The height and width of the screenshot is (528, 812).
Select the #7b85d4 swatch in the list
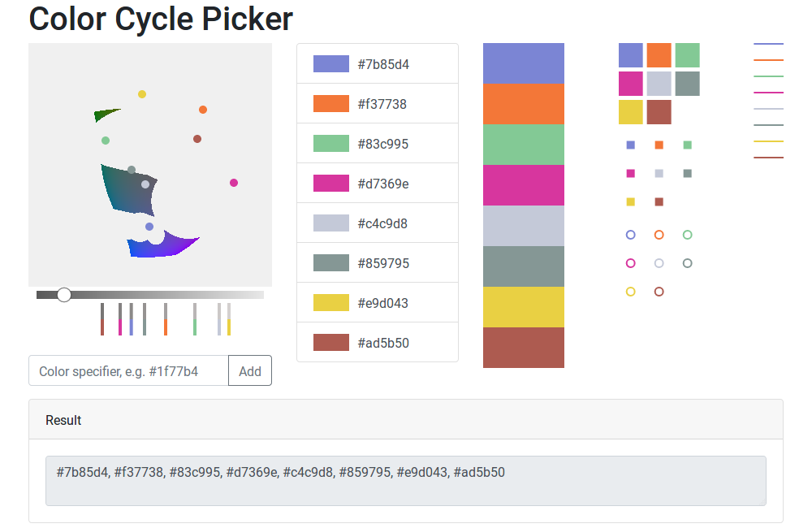[378, 63]
